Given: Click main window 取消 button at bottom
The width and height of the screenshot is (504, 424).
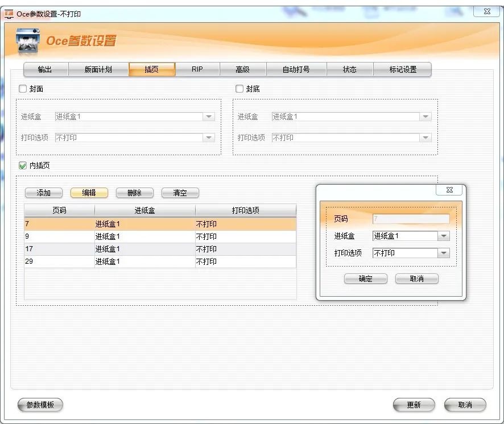Looking at the screenshot, I should (x=465, y=405).
